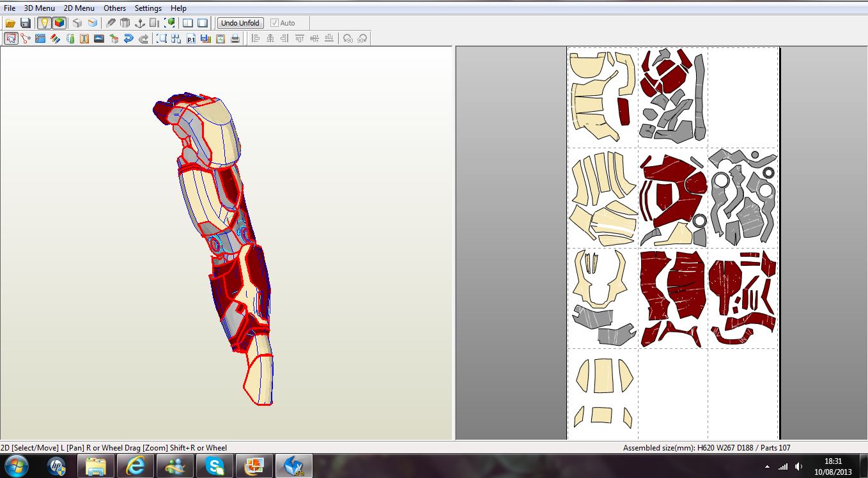
Task: Click the Save floppy disk icon
Action: click(26, 23)
